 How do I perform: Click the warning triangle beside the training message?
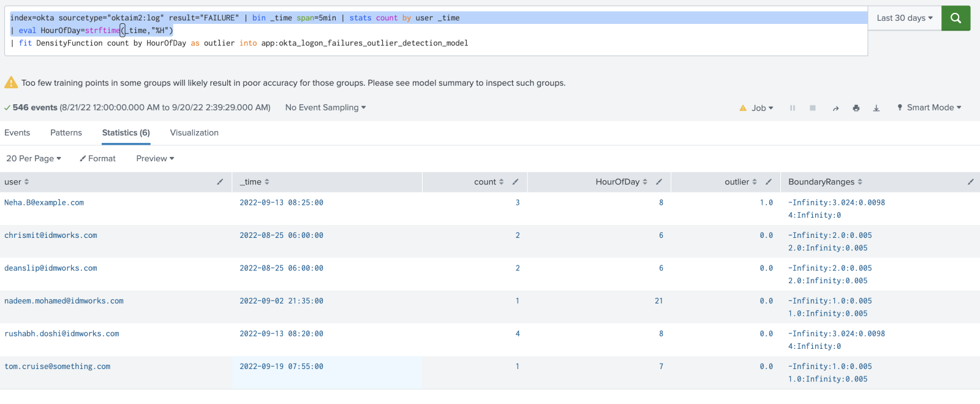pyautogui.click(x=11, y=82)
